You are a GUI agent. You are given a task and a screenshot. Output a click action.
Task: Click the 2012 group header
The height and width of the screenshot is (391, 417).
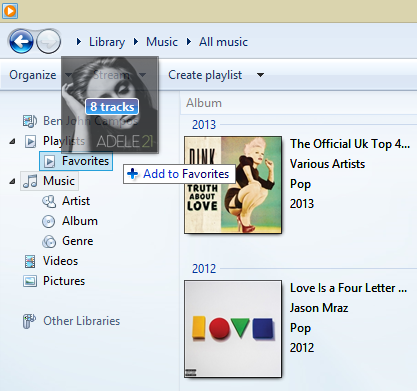[204, 269]
